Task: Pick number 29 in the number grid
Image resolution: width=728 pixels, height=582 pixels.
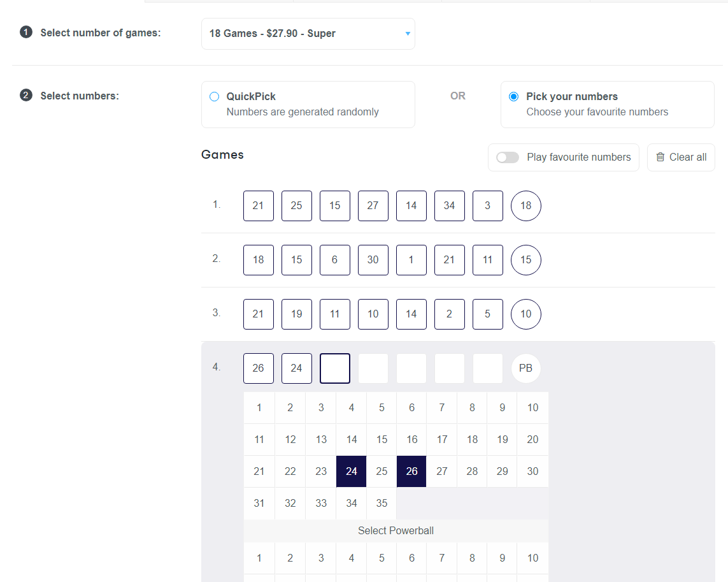Action: tap(502, 471)
